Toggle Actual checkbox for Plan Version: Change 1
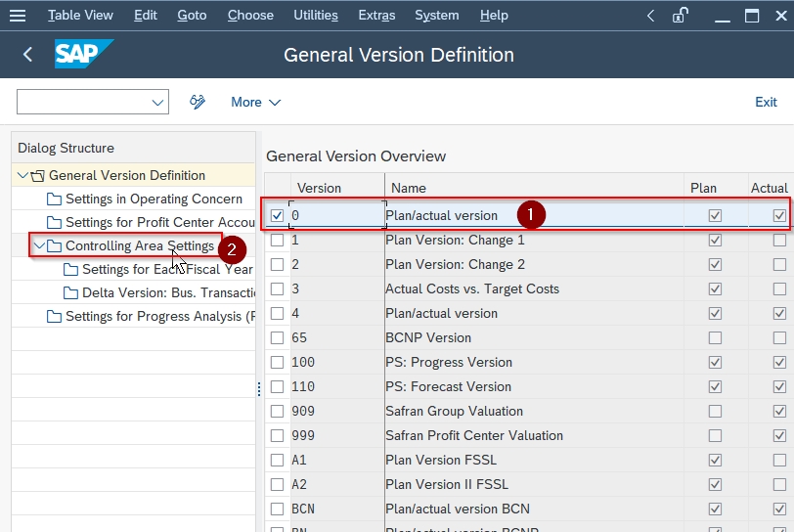The height and width of the screenshot is (532, 794). [779, 240]
